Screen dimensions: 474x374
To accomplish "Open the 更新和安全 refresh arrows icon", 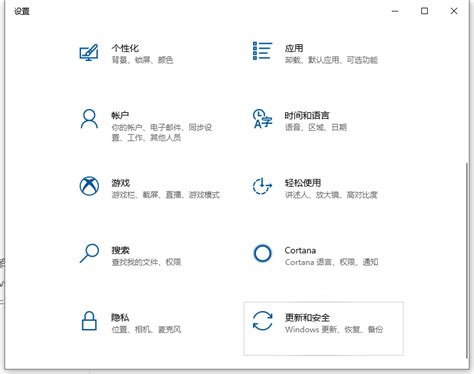I will (262, 321).
